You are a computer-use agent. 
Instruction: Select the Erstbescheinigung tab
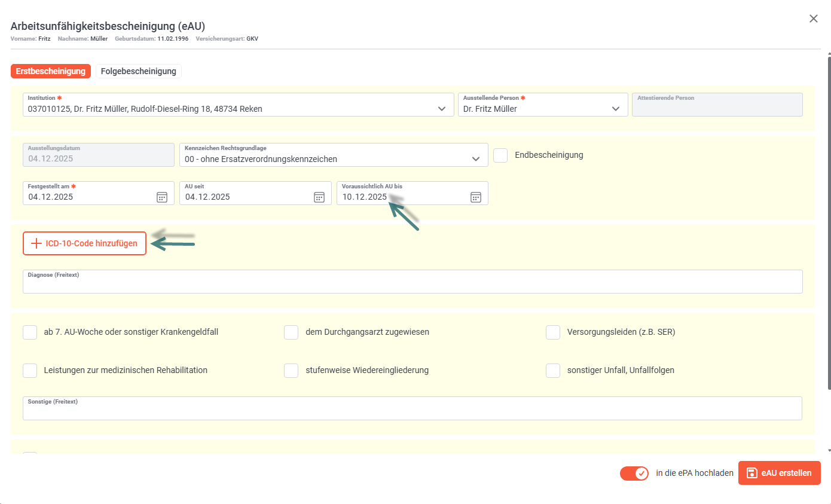pos(51,71)
